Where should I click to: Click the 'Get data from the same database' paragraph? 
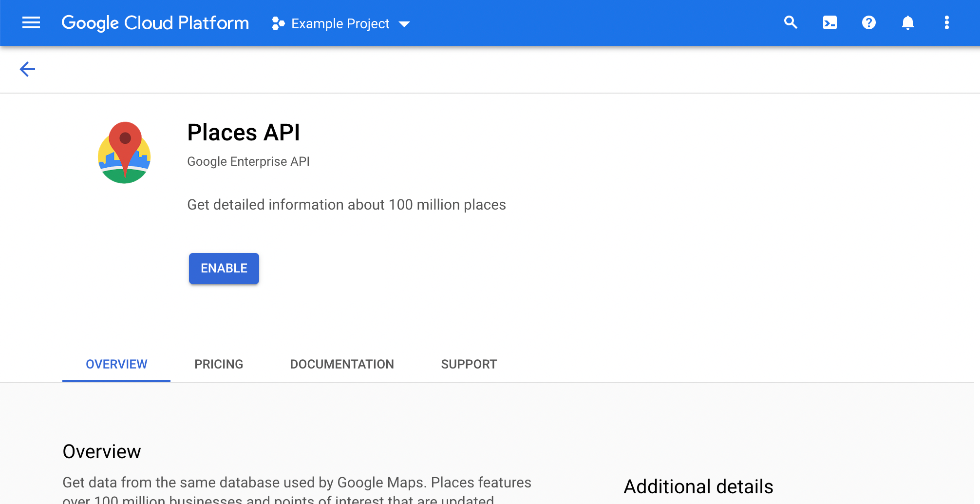[297, 490]
